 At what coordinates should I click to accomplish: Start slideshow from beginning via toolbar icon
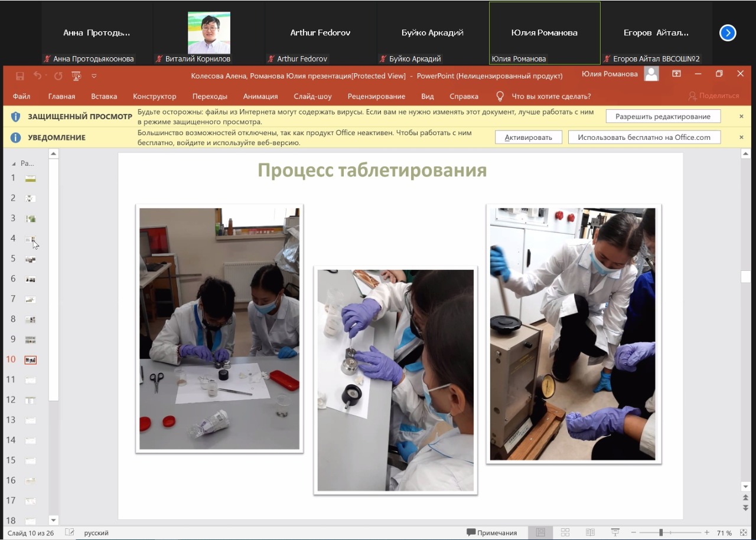(76, 76)
